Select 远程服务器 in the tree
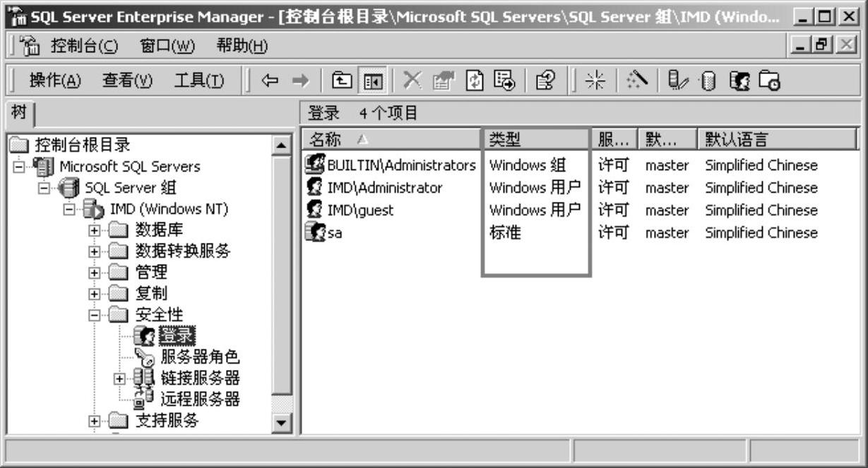 click(200, 400)
